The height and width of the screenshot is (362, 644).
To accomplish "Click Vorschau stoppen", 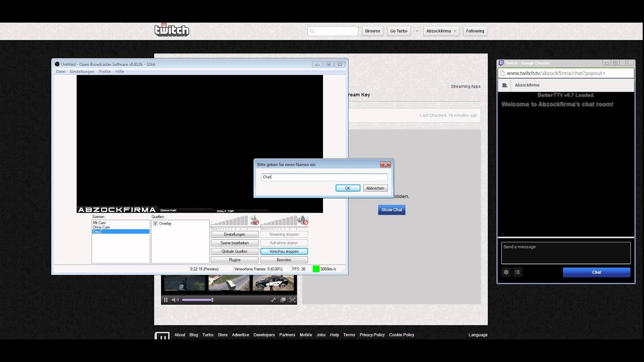I will pos(284,251).
